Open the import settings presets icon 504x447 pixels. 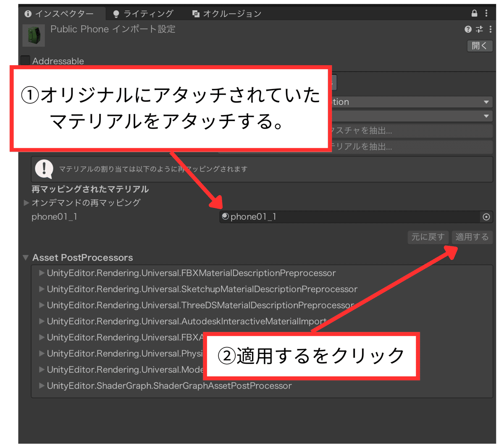click(x=479, y=29)
